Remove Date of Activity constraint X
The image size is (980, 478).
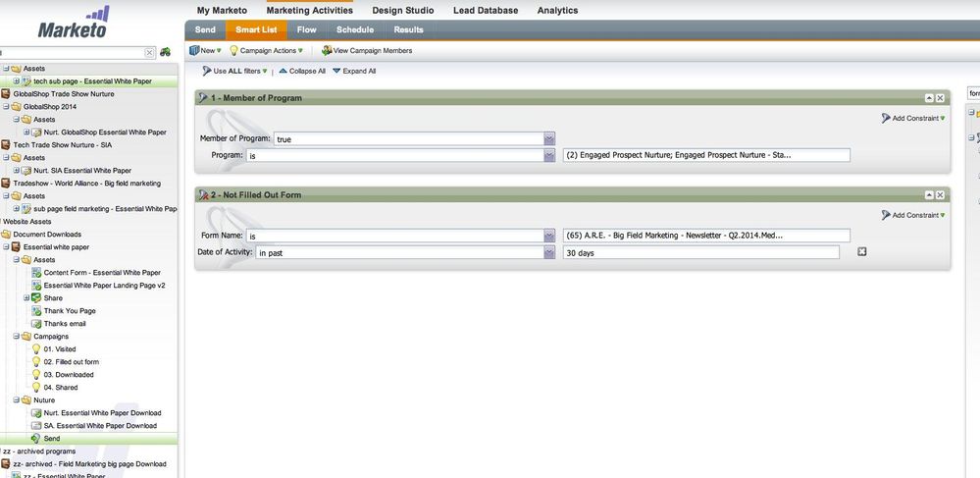point(862,251)
